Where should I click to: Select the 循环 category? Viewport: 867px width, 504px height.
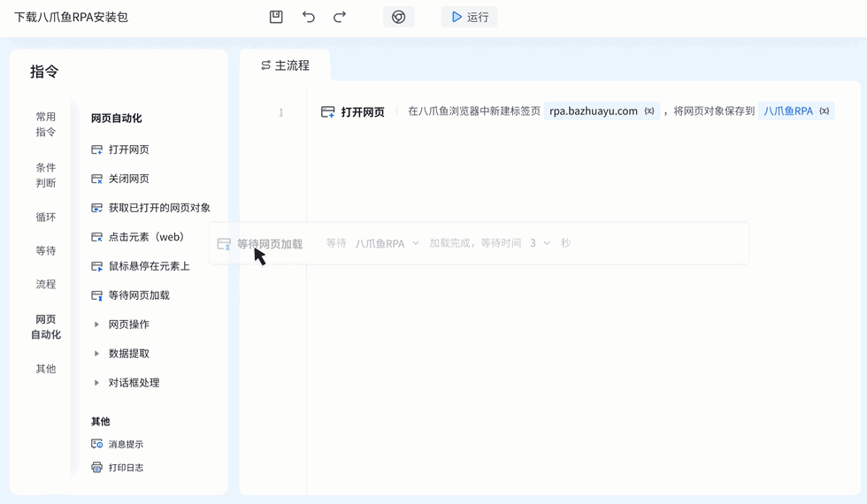[x=46, y=218]
